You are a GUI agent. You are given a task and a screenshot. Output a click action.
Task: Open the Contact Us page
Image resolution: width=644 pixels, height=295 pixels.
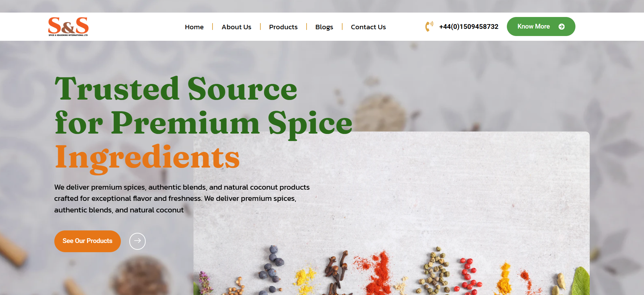(368, 27)
